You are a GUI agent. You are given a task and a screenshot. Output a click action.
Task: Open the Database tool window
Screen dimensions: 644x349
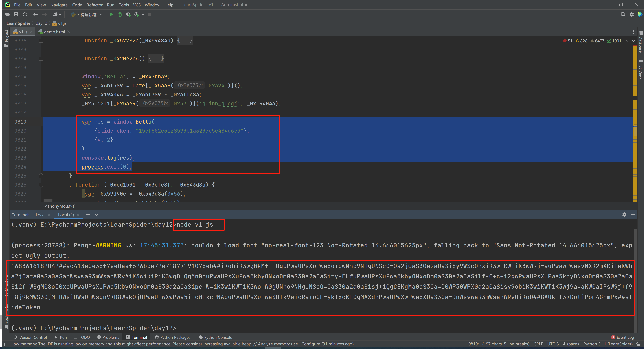coord(641,41)
